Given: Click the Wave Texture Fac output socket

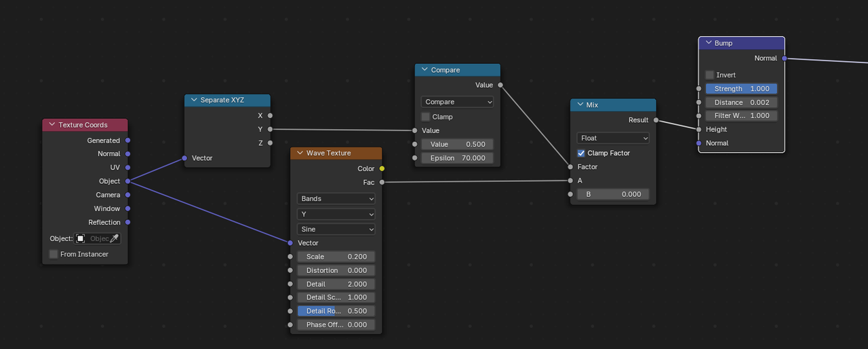Looking at the screenshot, I should pyautogui.click(x=382, y=182).
